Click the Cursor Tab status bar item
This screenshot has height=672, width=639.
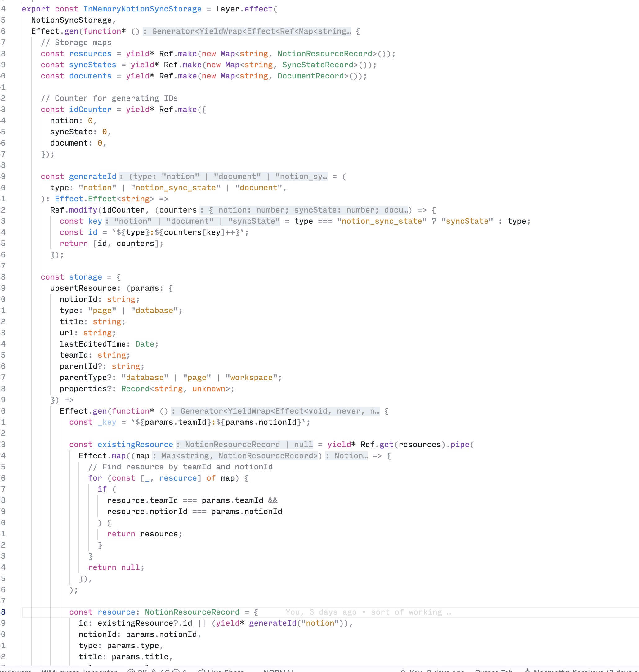coord(493,670)
